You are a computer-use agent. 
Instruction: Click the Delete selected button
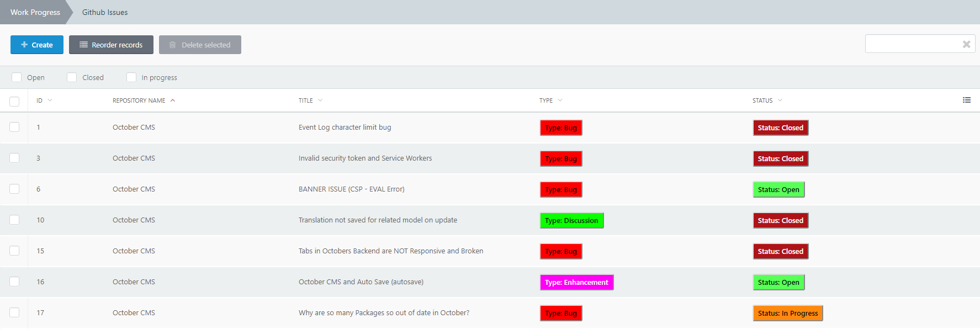pos(200,45)
